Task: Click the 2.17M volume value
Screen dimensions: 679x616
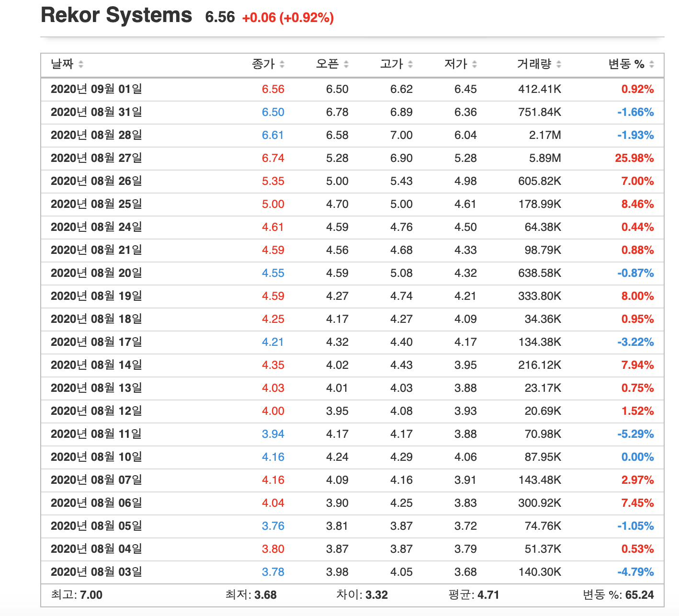Action: tap(545, 135)
